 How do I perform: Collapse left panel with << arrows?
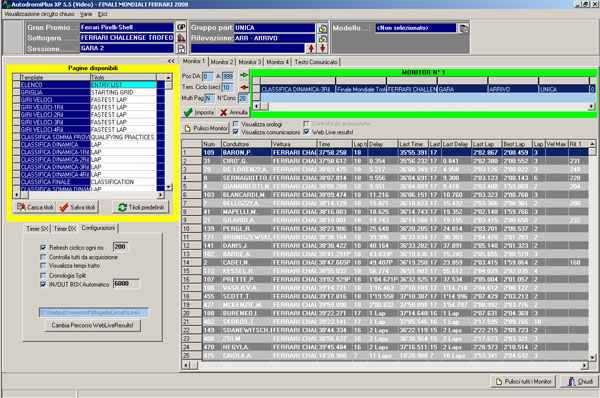[x=171, y=61]
